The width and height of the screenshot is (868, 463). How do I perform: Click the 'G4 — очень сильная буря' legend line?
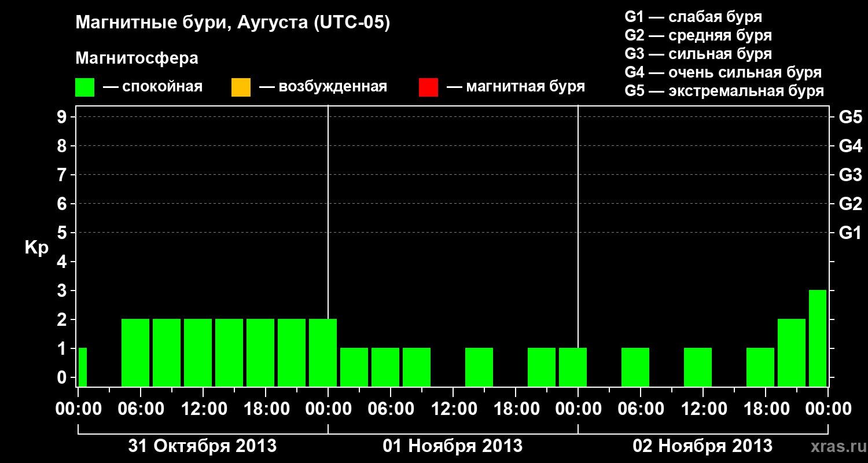click(x=723, y=72)
